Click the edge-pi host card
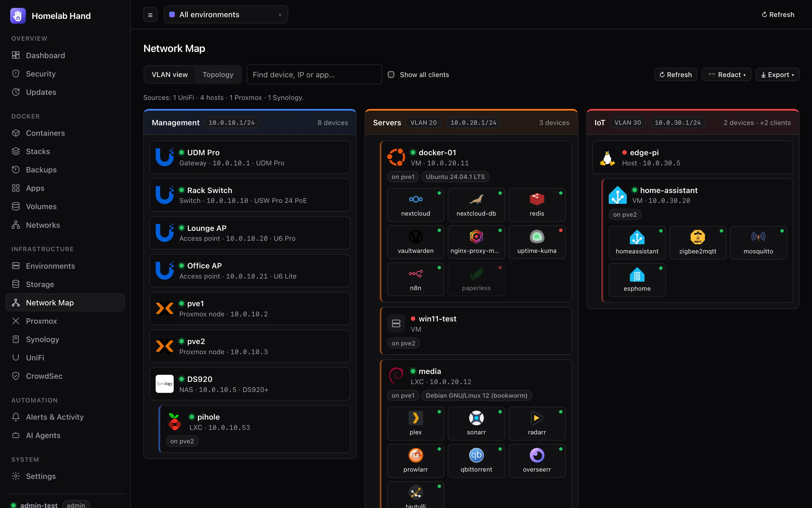Screen dimensions: 812x508 [x=692, y=157]
